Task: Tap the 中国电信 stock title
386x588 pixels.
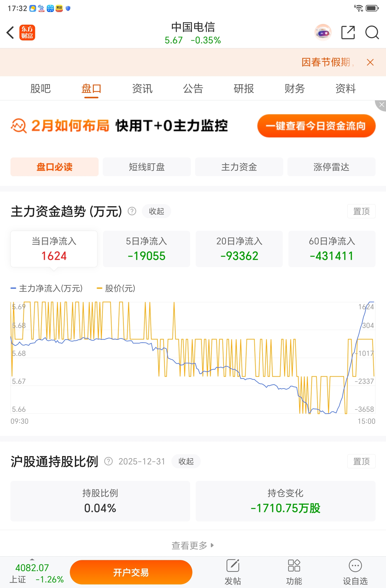Action: 193,27
